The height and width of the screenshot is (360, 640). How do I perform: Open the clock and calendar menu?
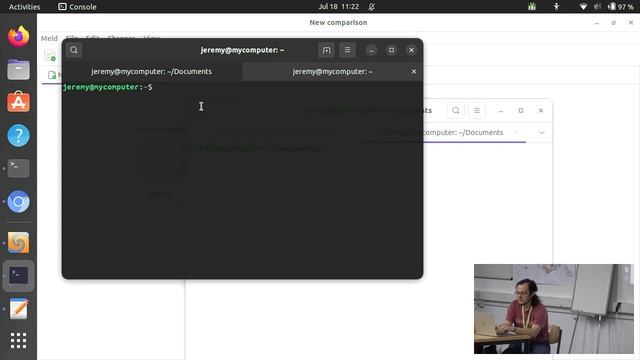338,7
